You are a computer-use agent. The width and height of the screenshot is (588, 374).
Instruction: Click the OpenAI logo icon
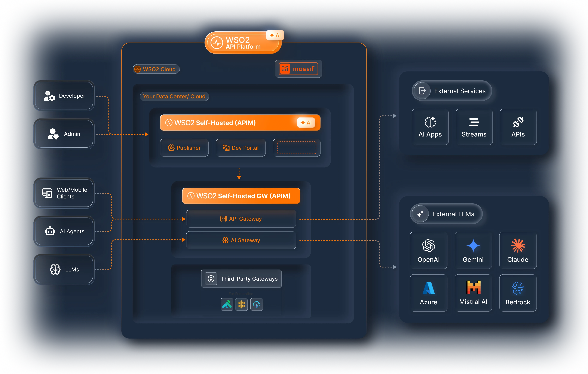(429, 245)
